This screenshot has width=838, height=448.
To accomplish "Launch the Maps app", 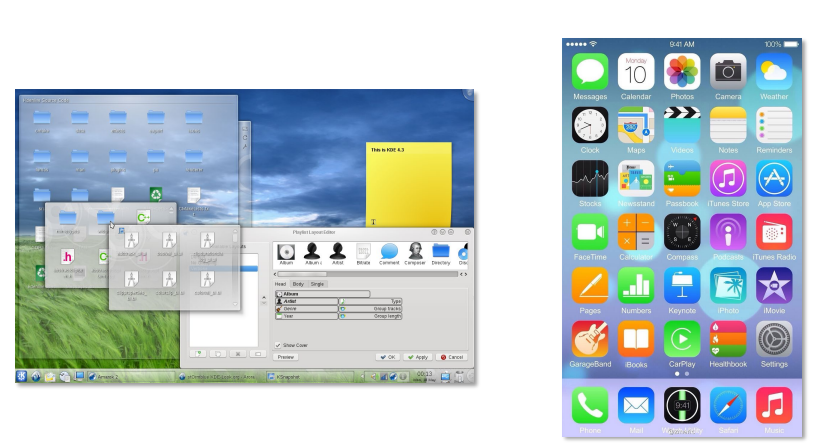I will point(636,125).
